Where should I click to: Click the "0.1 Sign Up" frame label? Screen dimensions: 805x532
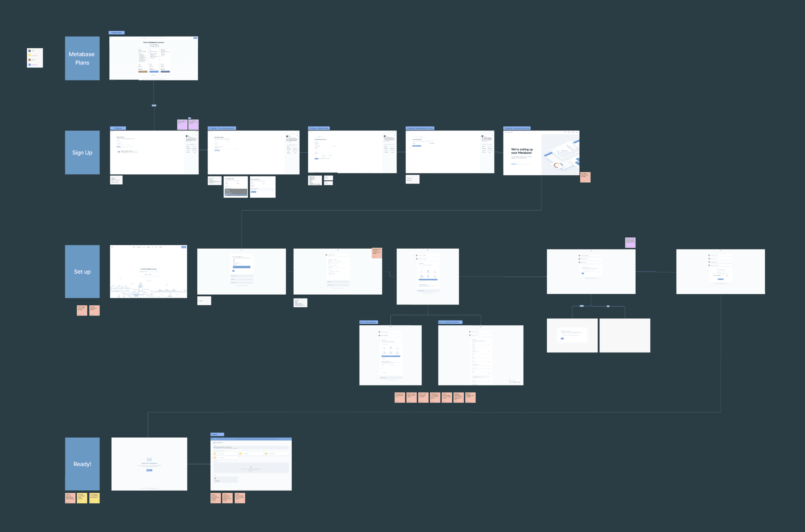click(x=118, y=128)
